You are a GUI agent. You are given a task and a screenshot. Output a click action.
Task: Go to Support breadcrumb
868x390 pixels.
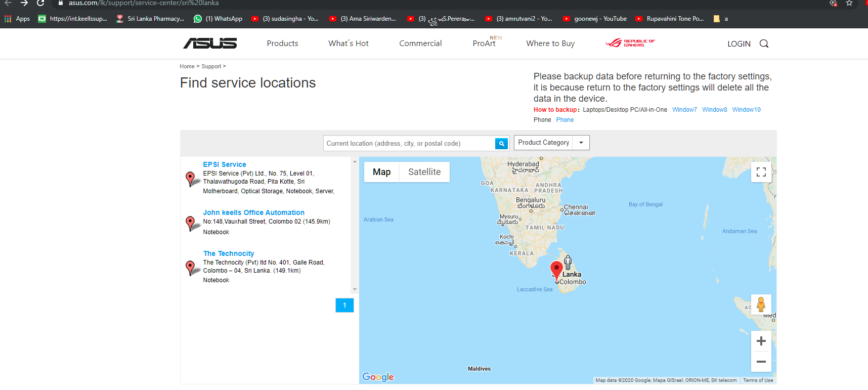click(x=211, y=66)
